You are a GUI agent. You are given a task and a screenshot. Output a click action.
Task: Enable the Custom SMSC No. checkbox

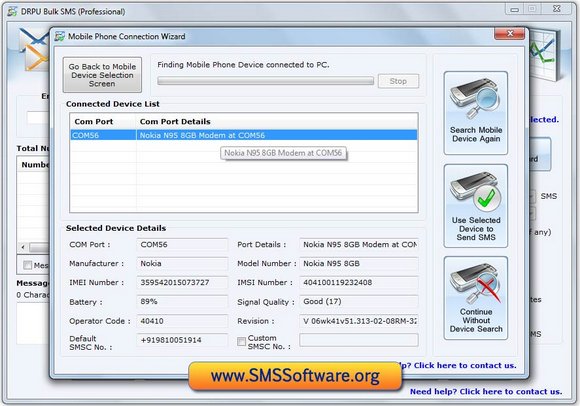click(241, 341)
